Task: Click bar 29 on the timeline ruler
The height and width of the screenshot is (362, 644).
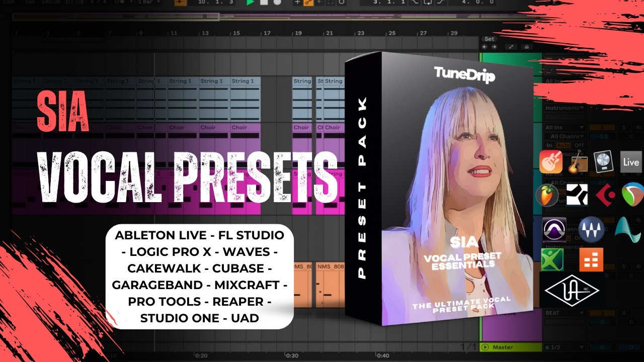Action: click(x=454, y=33)
